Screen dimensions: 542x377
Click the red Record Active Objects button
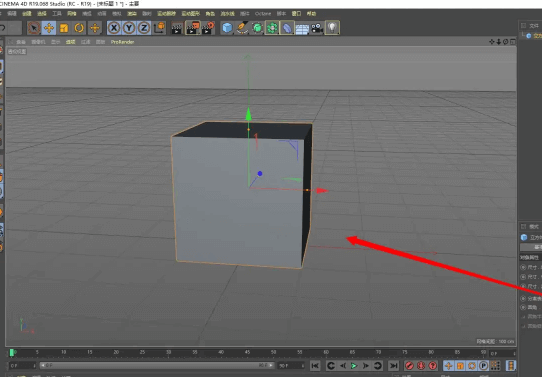click(x=409, y=365)
